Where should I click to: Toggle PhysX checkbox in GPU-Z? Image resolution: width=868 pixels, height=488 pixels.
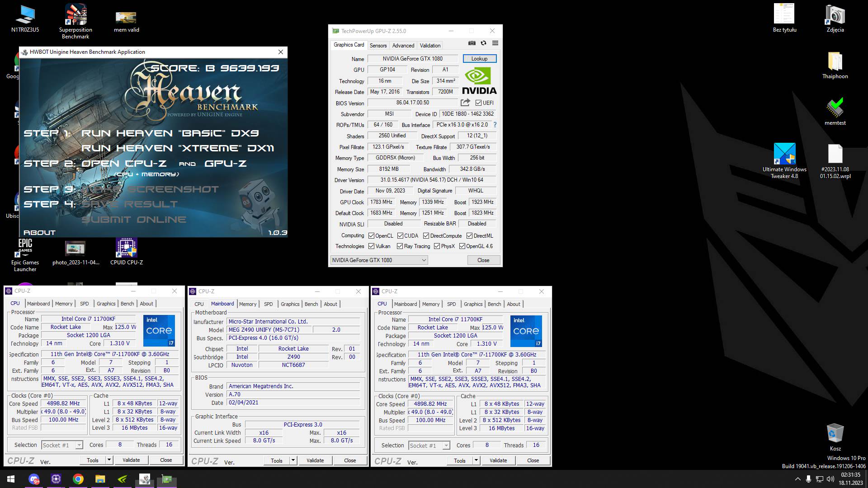coord(437,246)
